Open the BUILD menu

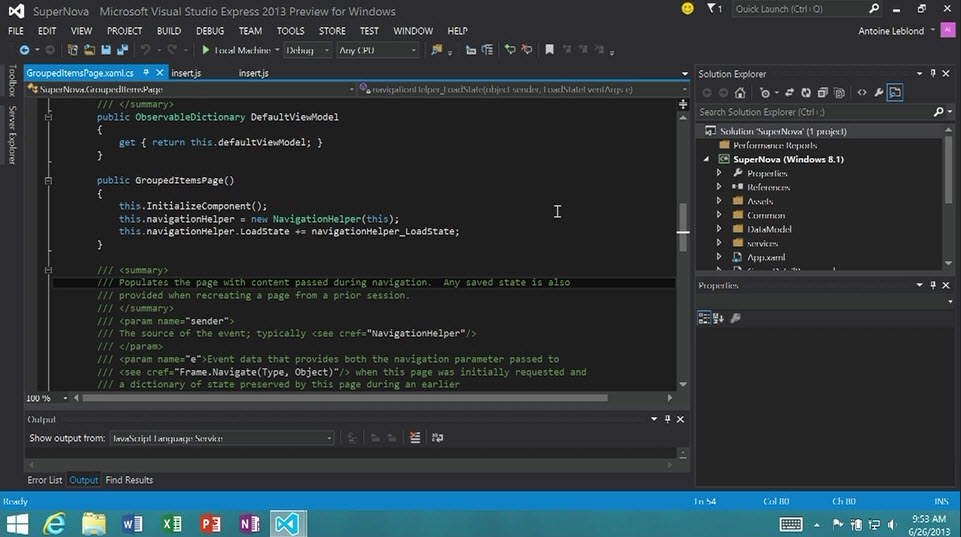pyautogui.click(x=169, y=31)
